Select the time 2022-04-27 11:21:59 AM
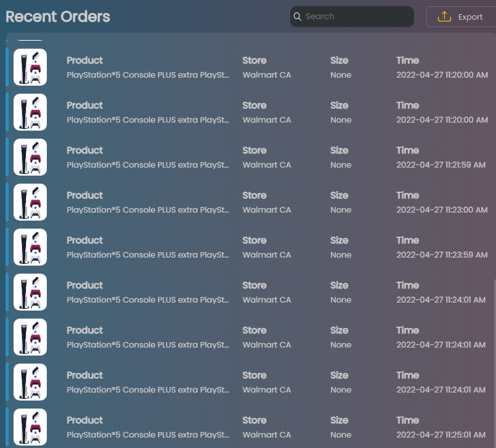496x448 pixels. pos(441,165)
